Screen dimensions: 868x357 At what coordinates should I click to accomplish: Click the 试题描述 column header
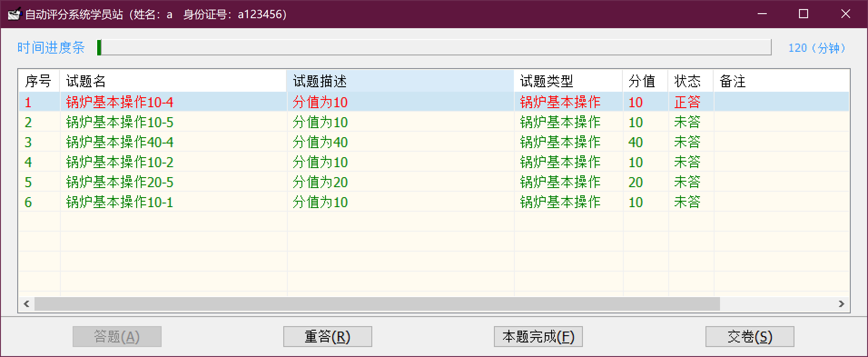(x=399, y=81)
